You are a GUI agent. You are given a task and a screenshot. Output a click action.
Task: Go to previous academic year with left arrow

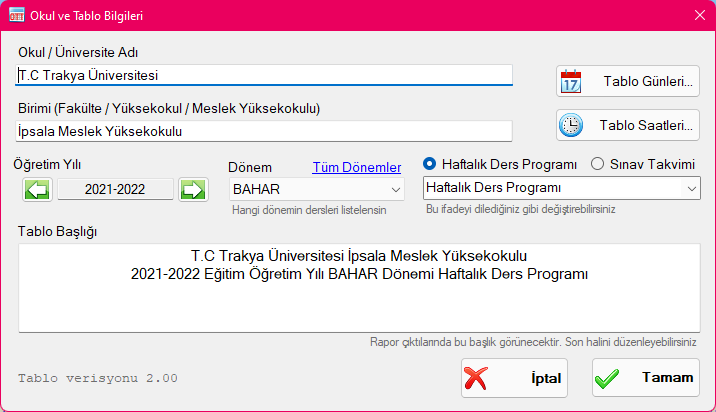pos(37,189)
